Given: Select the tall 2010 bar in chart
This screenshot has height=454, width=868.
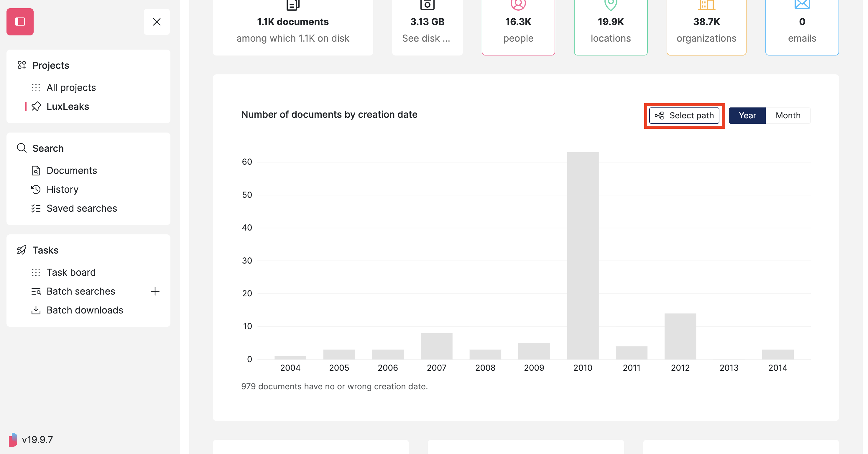Looking at the screenshot, I should [x=583, y=256].
